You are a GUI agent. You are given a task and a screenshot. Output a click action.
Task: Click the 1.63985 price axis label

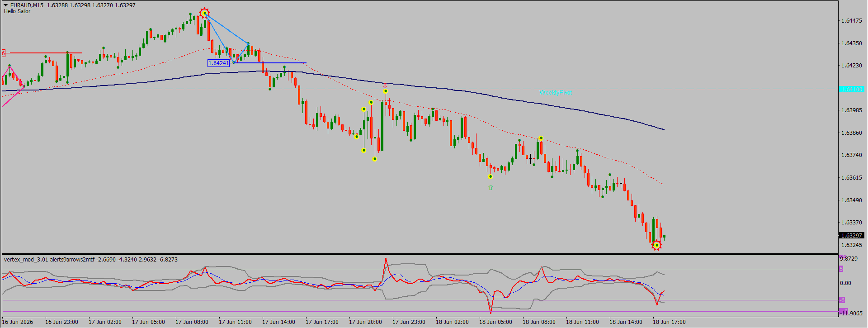tap(851, 110)
